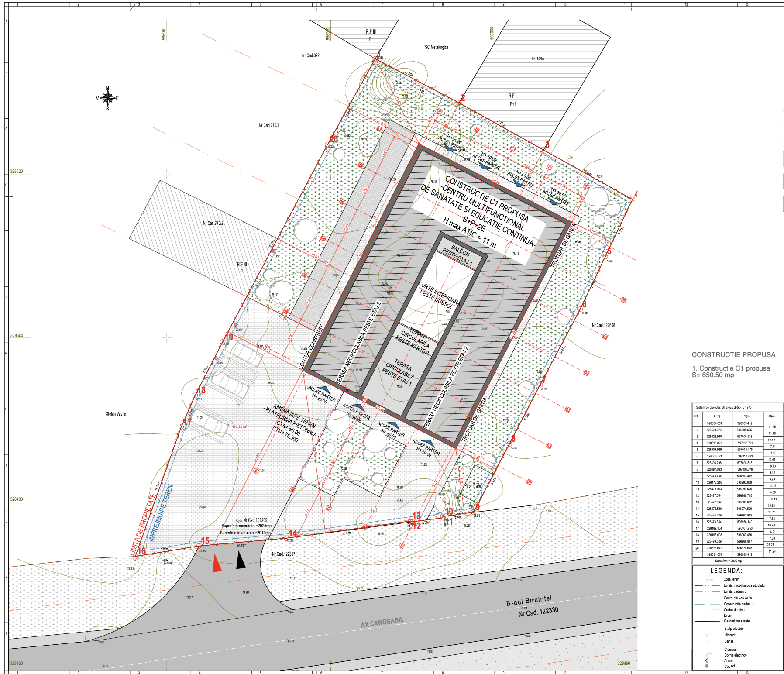Viewport: 784px width, 674px height.
Task: Click the Curbe de nivel line sample
Action: [x=707, y=610]
